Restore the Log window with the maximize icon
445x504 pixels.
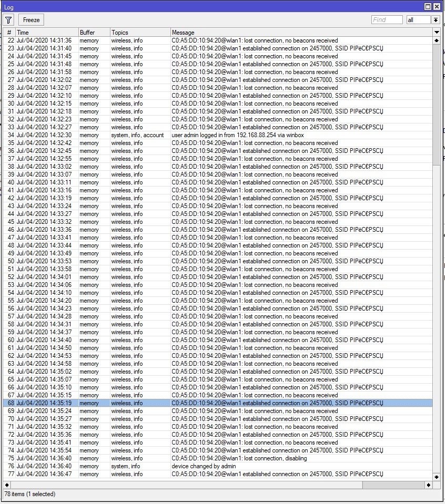pos(428,7)
